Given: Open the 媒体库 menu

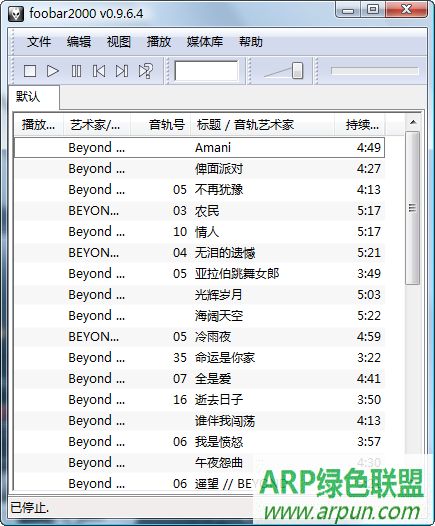Looking at the screenshot, I should coord(205,42).
